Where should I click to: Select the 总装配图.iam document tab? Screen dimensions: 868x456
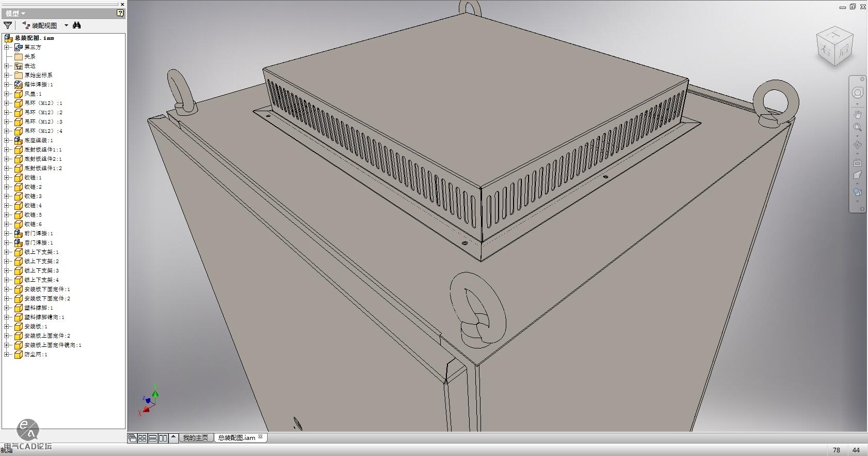(236, 438)
